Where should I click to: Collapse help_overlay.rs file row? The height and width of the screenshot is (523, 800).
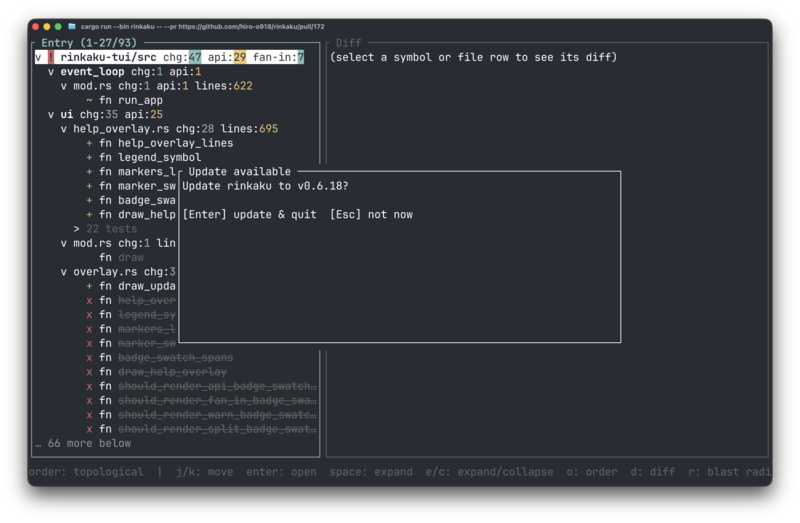tap(64, 129)
